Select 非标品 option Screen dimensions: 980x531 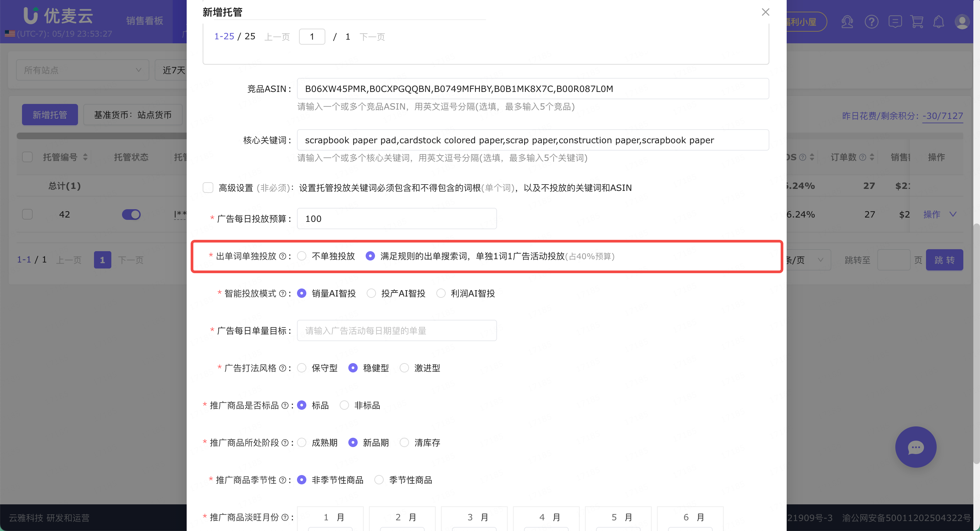tap(344, 405)
